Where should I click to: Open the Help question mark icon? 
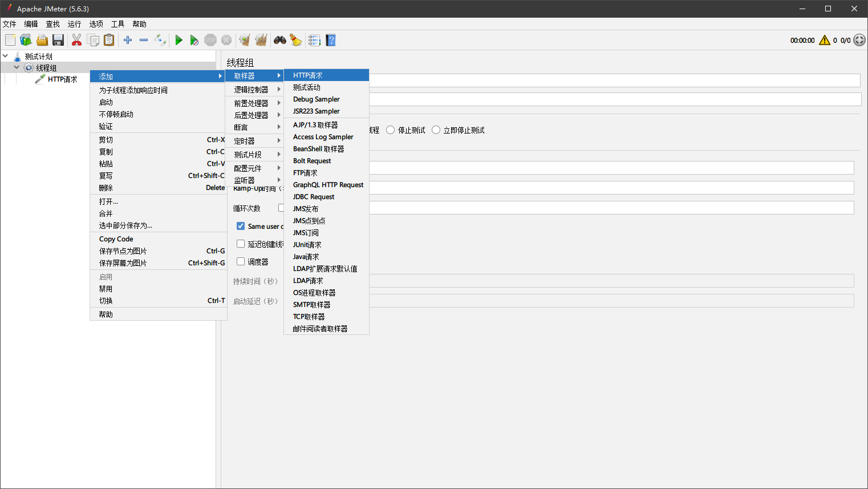331,40
